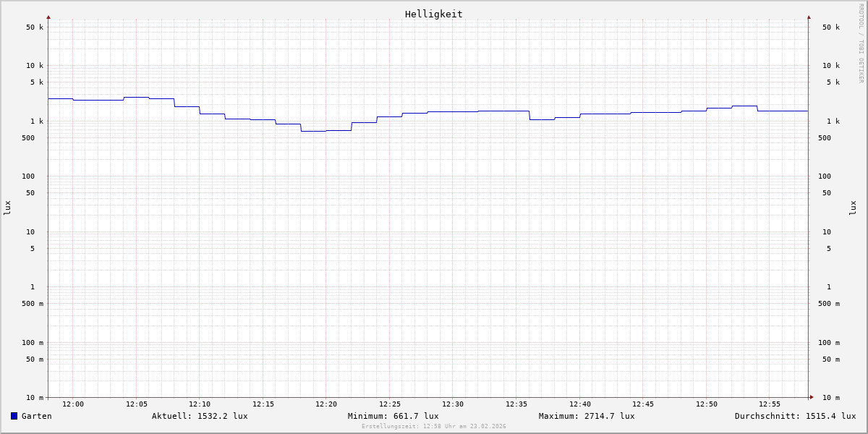Click the red arrow atop the left y-axis
The width and height of the screenshot is (868, 434).
48,17
